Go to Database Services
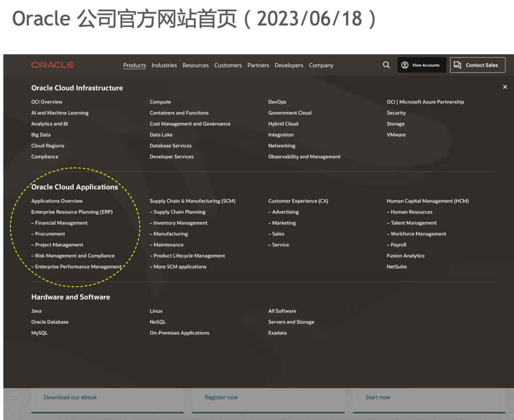This screenshot has width=514, height=420. tap(171, 146)
